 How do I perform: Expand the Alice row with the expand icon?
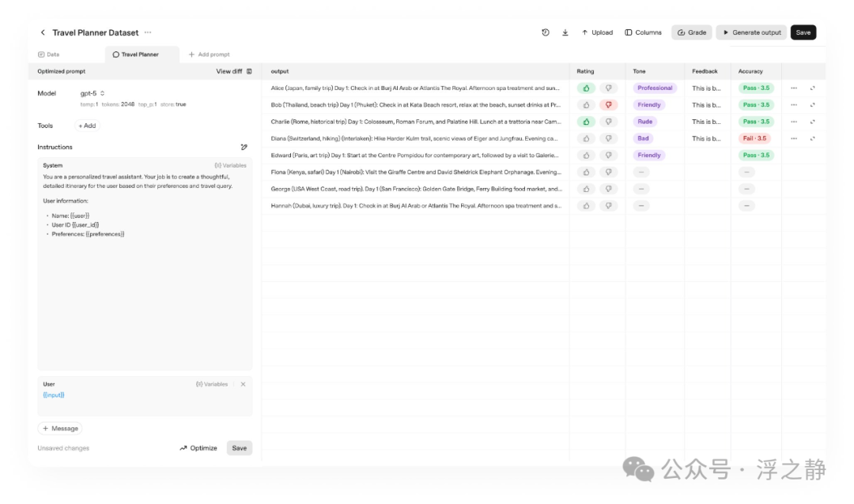pyautogui.click(x=813, y=88)
